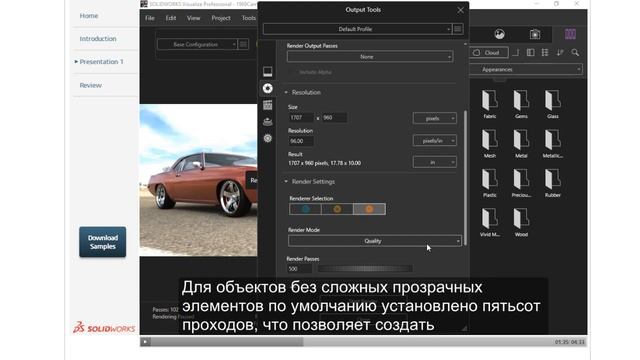The width and height of the screenshot is (640, 360).
Task: Open the File menu
Action: pyautogui.click(x=150, y=18)
